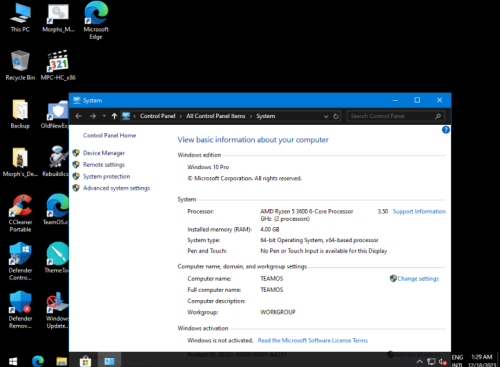This screenshot has height=367, width=500.
Task: Open the Morph's_De folder icon
Action: pos(20,162)
